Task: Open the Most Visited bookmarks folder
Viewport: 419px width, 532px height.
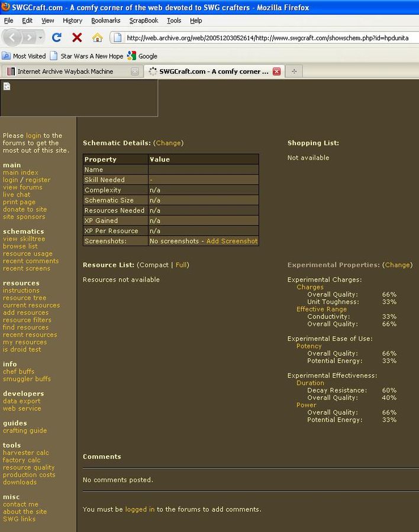Action: 24,56
